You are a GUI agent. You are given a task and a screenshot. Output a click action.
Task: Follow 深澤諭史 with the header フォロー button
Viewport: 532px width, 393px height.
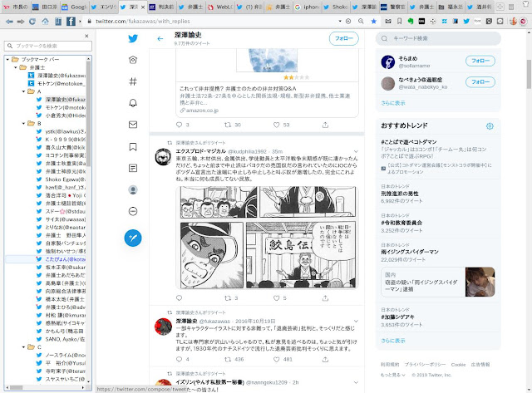pos(343,39)
